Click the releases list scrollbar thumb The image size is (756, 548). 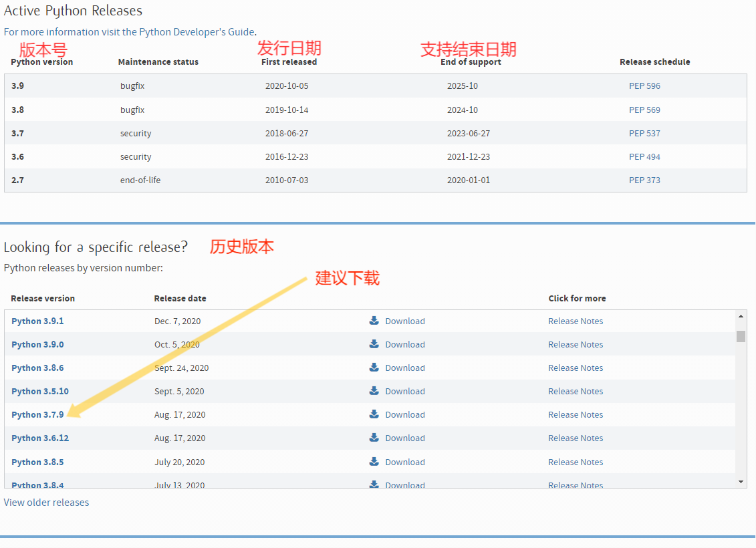(741, 336)
